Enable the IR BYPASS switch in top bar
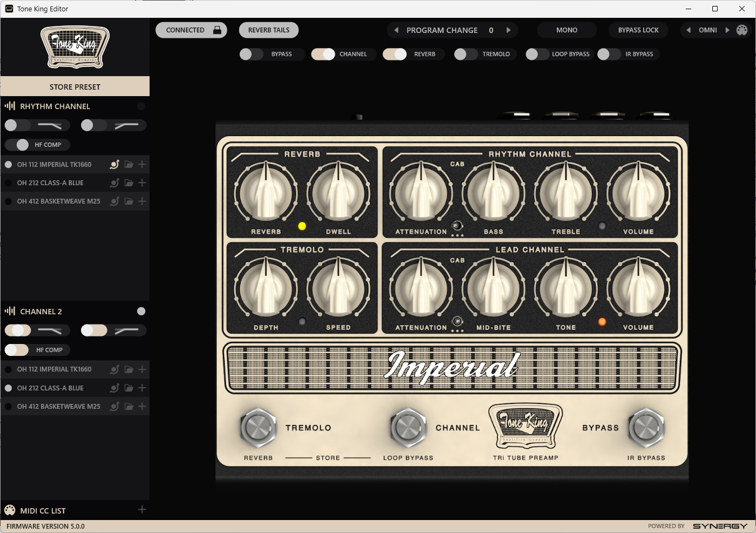756x533 pixels. pyautogui.click(x=609, y=54)
